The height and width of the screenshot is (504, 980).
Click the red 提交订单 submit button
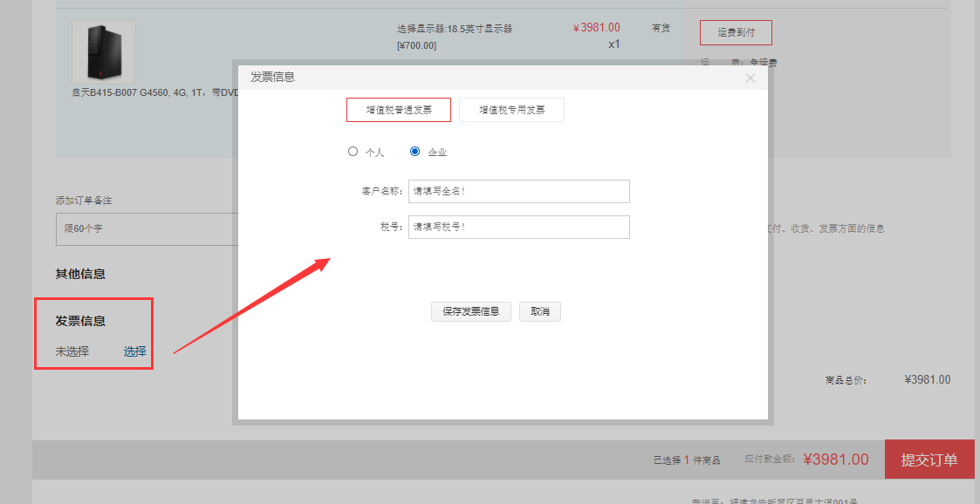tap(929, 460)
